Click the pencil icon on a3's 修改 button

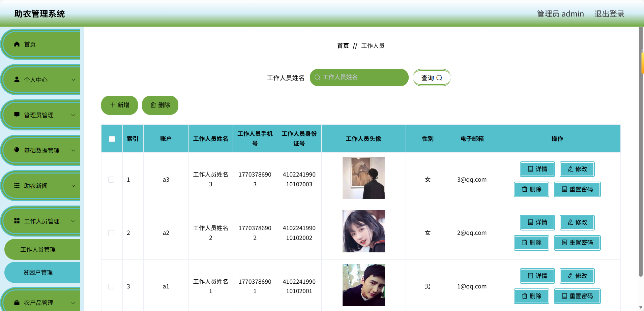(570, 169)
